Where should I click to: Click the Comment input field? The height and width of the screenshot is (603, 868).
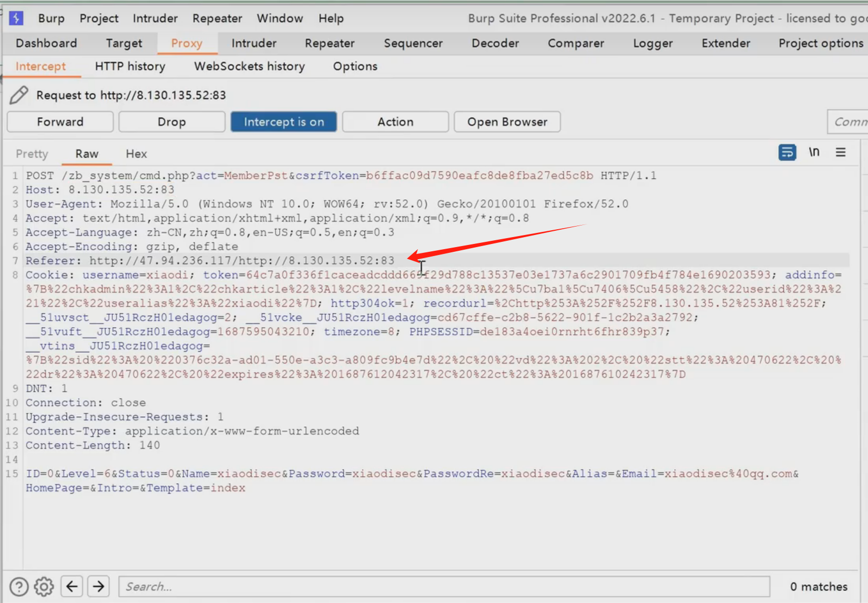coord(847,122)
